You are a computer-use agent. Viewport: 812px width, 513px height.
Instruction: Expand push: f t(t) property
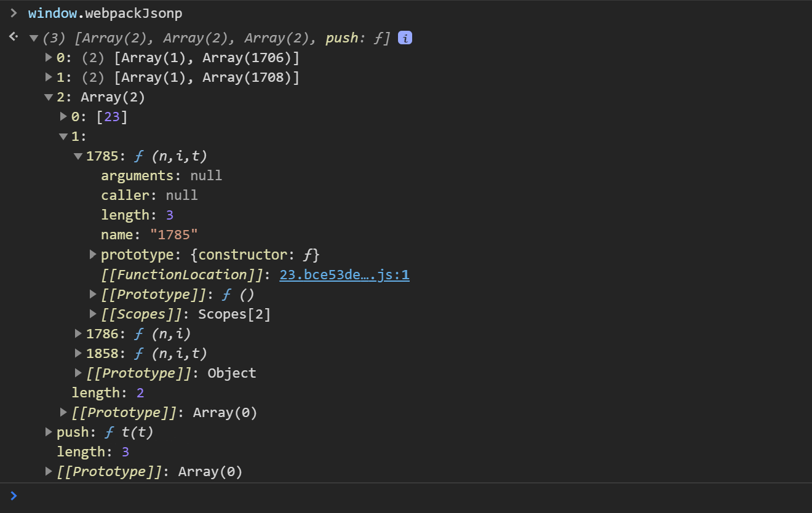tap(48, 432)
